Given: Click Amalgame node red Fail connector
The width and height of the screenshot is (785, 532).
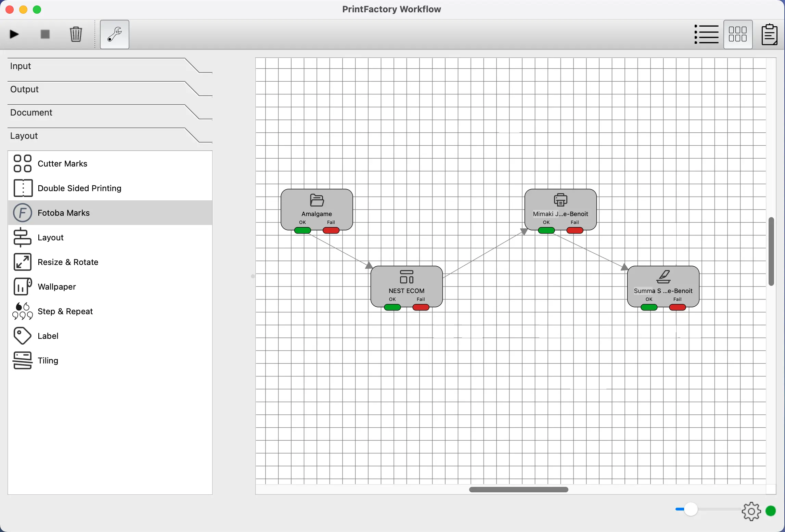Looking at the screenshot, I should click(331, 230).
